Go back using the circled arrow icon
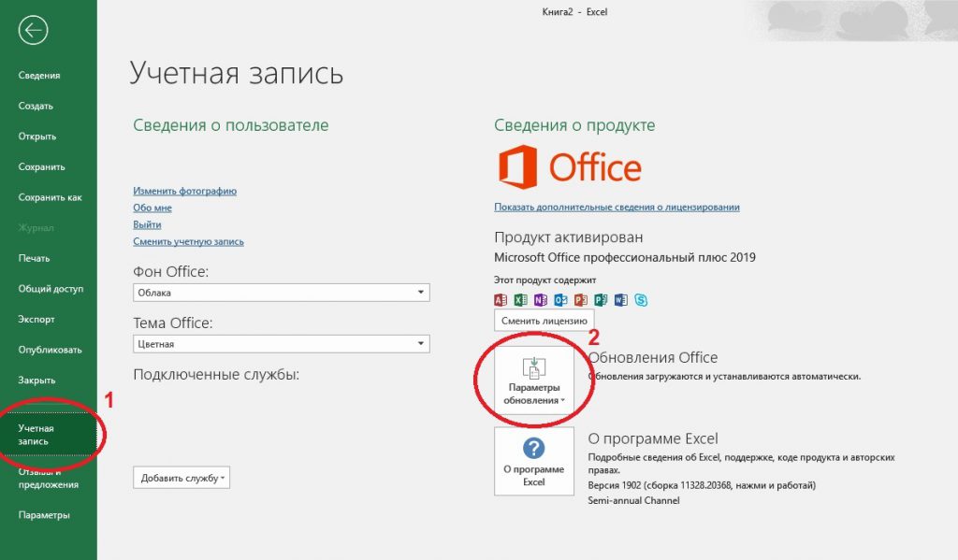 click(33, 30)
